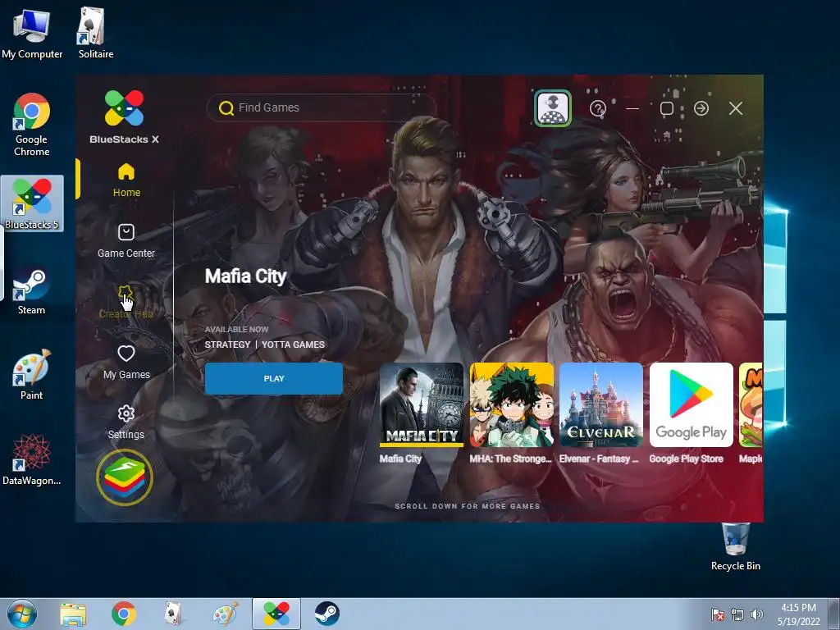Open the Home section in BlueStacks sidebar
The height and width of the screenshot is (630, 840).
point(126,180)
